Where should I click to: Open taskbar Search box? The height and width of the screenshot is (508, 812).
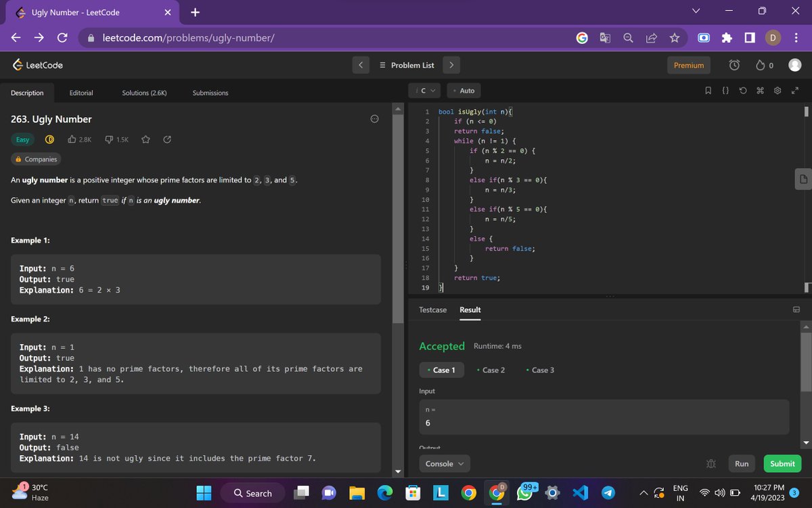pyautogui.click(x=253, y=494)
